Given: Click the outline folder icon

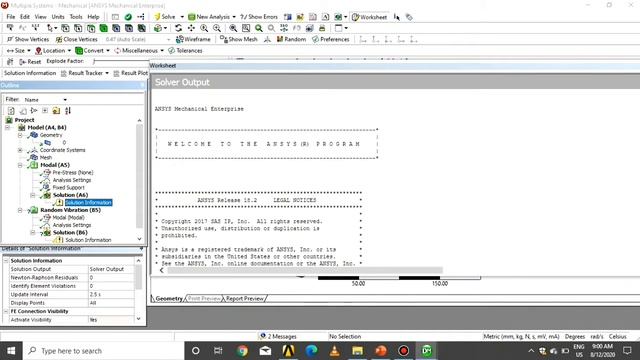Looking at the screenshot, I should point(56,111).
